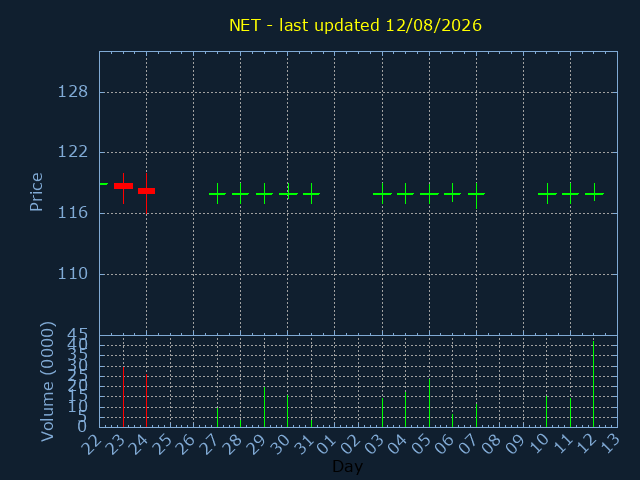Click the chart title NET last updated
Viewport: 640px width, 480px height.
coord(355,25)
